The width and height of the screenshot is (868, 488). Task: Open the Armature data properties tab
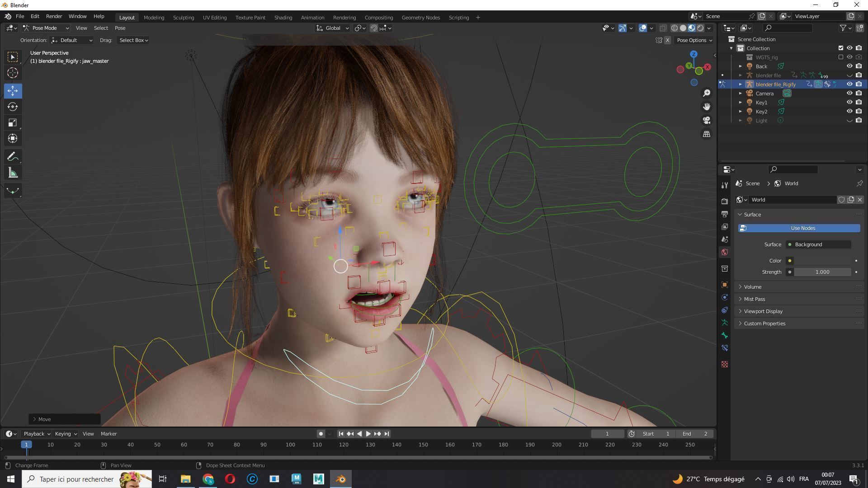(x=725, y=323)
